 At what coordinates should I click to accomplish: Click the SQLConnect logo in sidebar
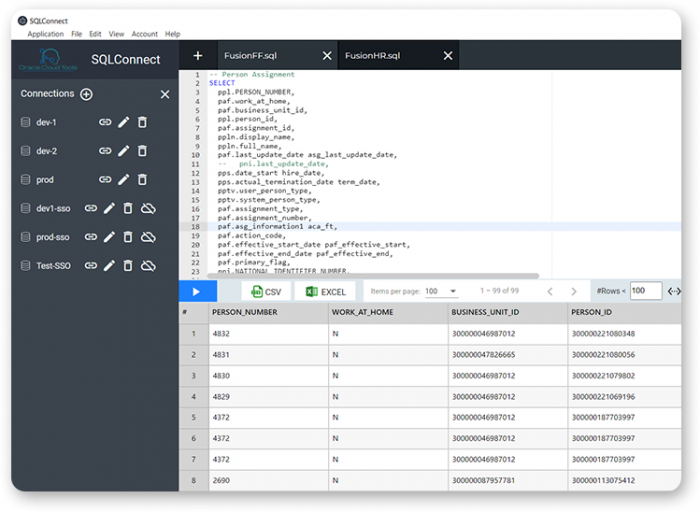tap(48, 59)
